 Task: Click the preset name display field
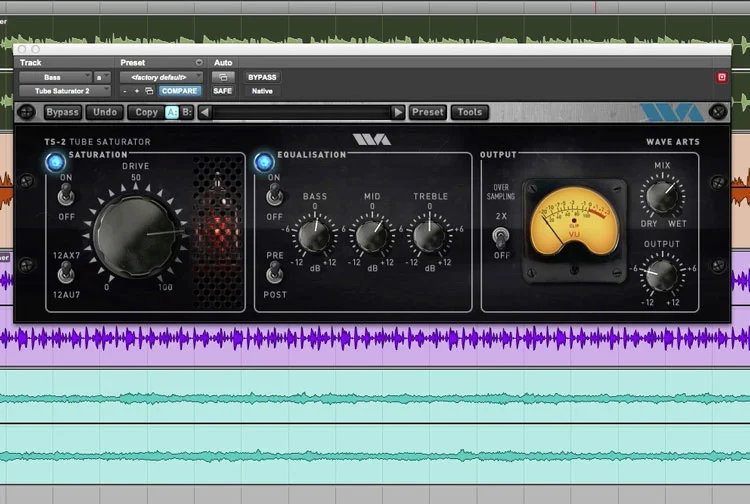301,112
